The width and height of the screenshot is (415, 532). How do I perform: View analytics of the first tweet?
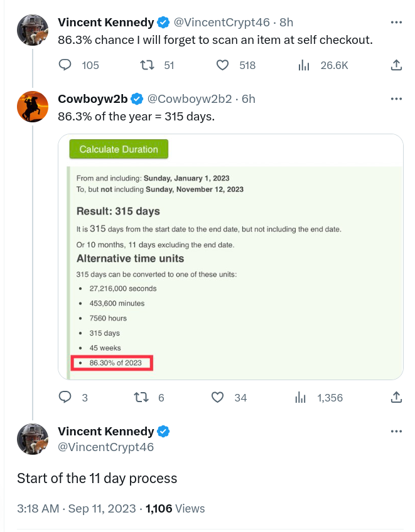pyautogui.click(x=303, y=65)
